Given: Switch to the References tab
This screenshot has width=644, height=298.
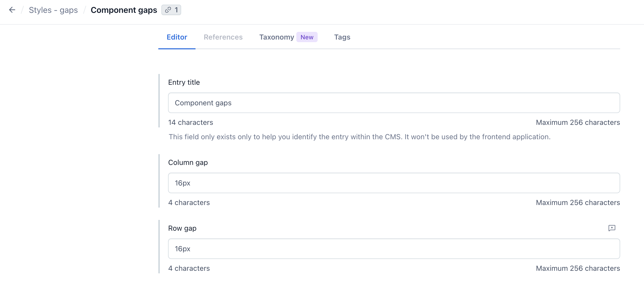Looking at the screenshot, I should tap(223, 37).
